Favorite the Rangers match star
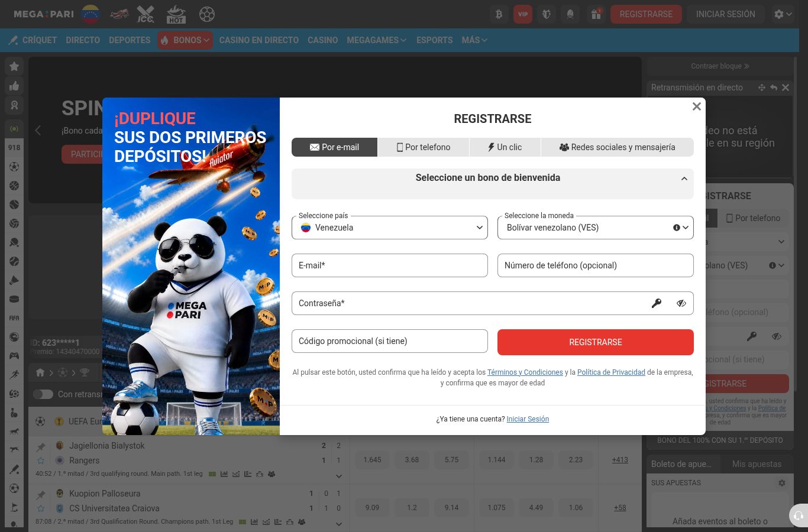 pos(41,460)
